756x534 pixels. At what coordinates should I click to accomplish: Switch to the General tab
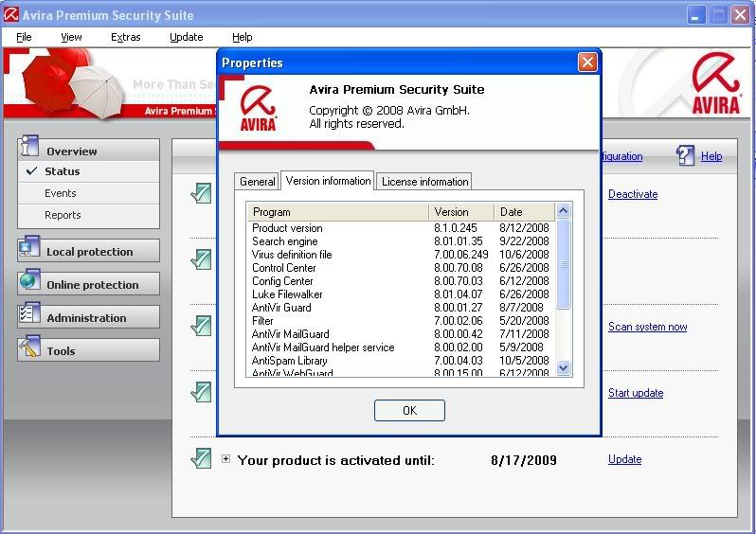pos(257,182)
